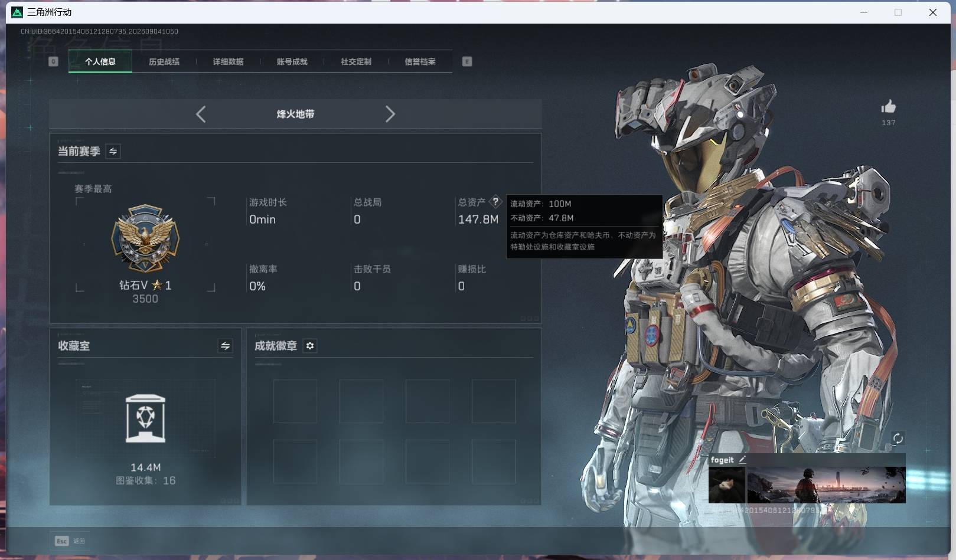View the 信誉档案 tab
956x560 pixels.
point(420,61)
